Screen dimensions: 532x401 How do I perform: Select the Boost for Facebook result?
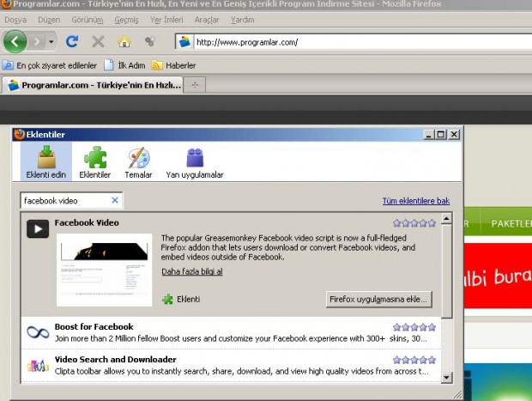(231, 333)
